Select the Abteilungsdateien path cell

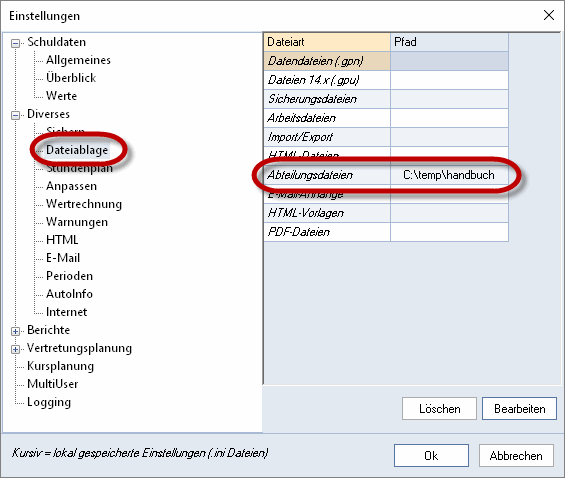point(449,175)
